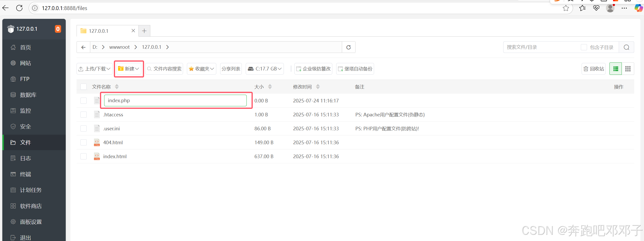Open Website (网站) in sidebar
Viewport: 644px width, 241px height.
(x=34, y=63)
